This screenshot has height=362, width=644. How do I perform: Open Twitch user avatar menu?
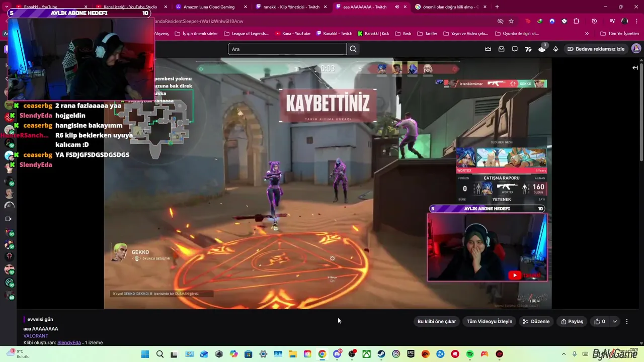click(x=636, y=49)
